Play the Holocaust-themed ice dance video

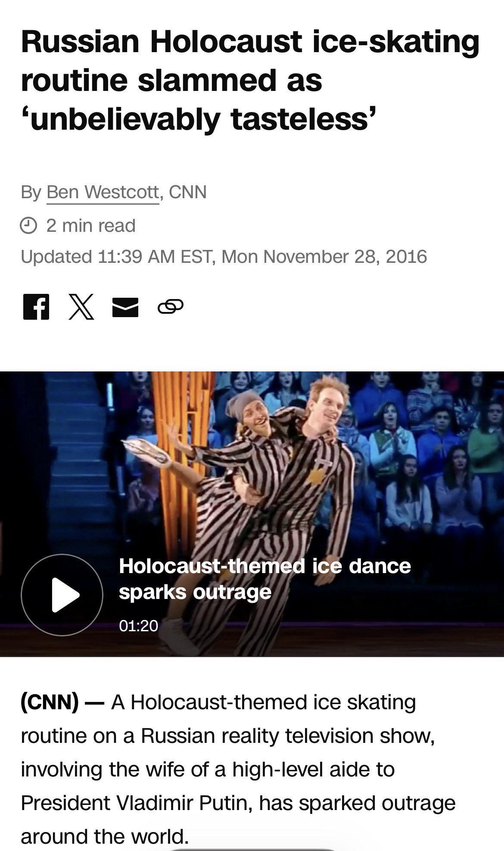click(62, 595)
